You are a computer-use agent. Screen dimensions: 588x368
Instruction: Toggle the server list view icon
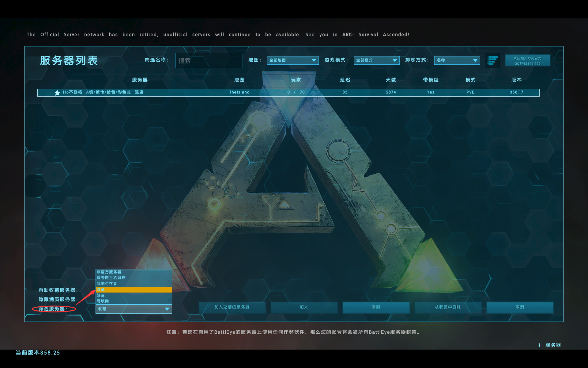(x=492, y=60)
